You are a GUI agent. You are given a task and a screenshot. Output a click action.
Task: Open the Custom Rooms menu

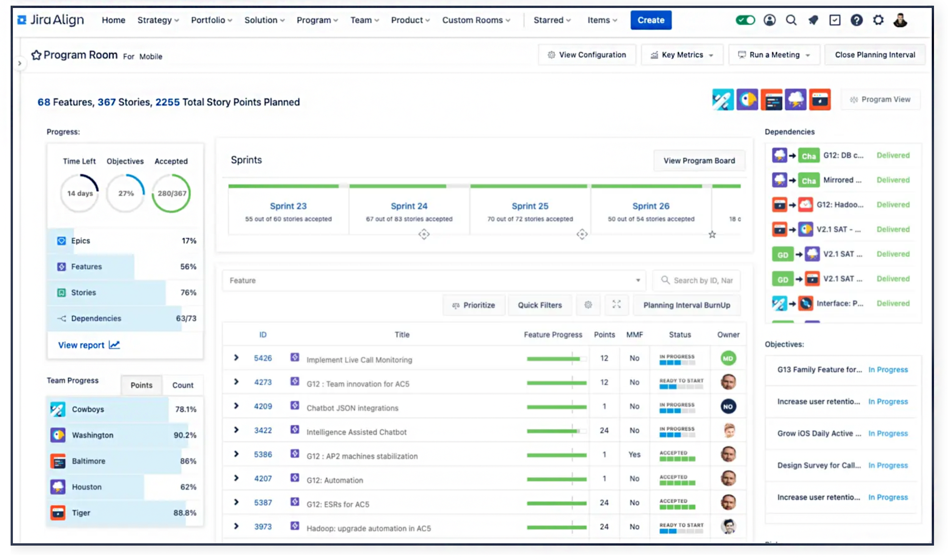click(476, 20)
